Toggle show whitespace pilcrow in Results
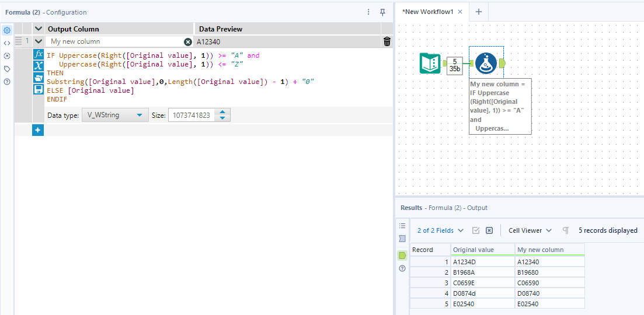 565,230
